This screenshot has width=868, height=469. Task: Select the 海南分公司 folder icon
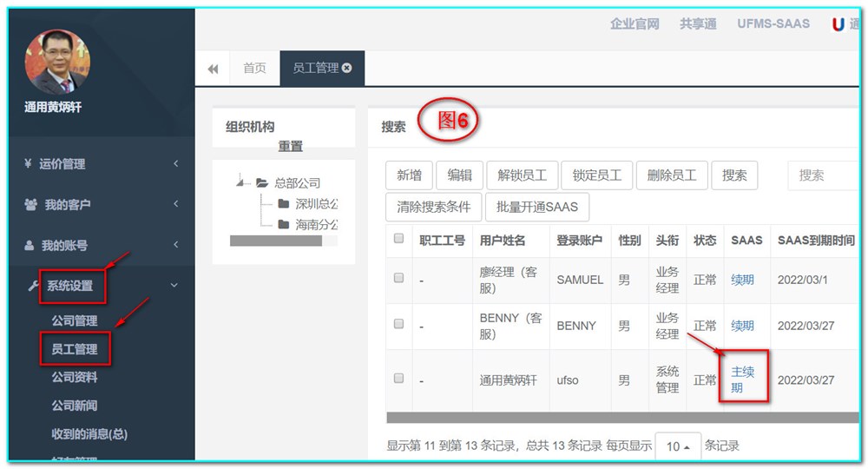click(283, 224)
